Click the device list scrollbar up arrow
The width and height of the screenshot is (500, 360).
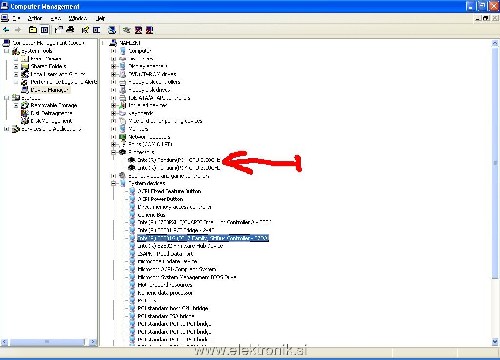(495, 43)
